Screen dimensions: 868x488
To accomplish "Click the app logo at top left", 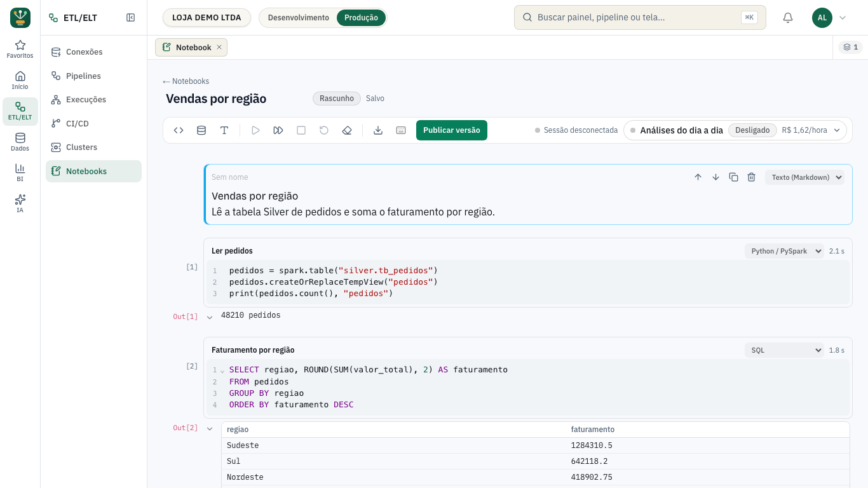I will (20, 18).
